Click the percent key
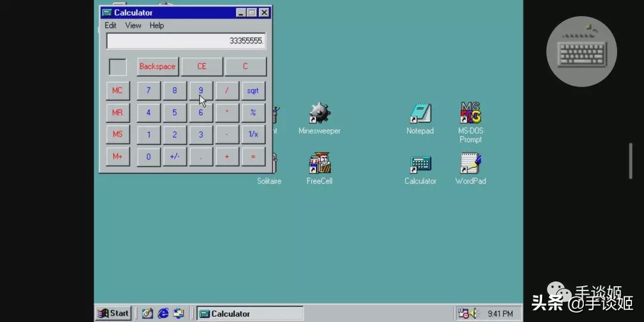 pyautogui.click(x=253, y=113)
